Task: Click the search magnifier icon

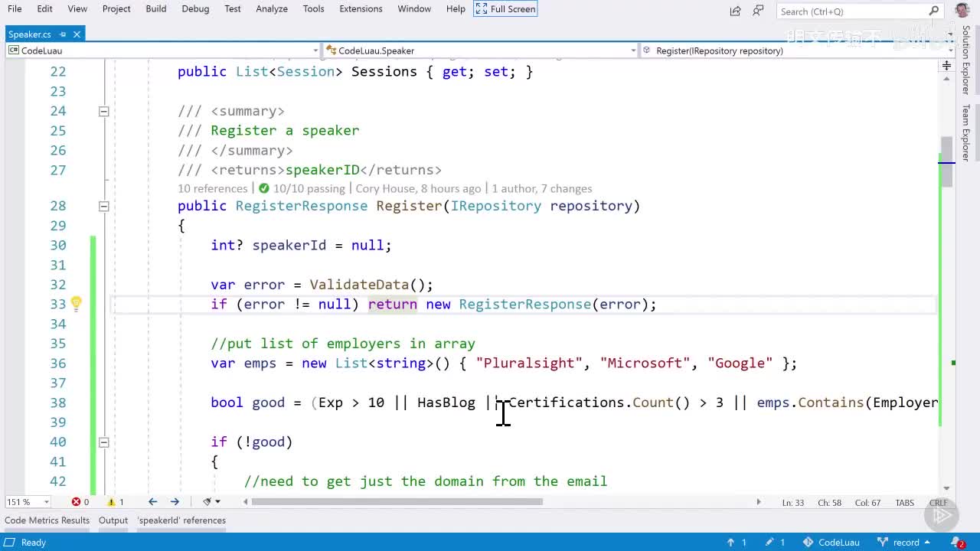Action: click(934, 11)
